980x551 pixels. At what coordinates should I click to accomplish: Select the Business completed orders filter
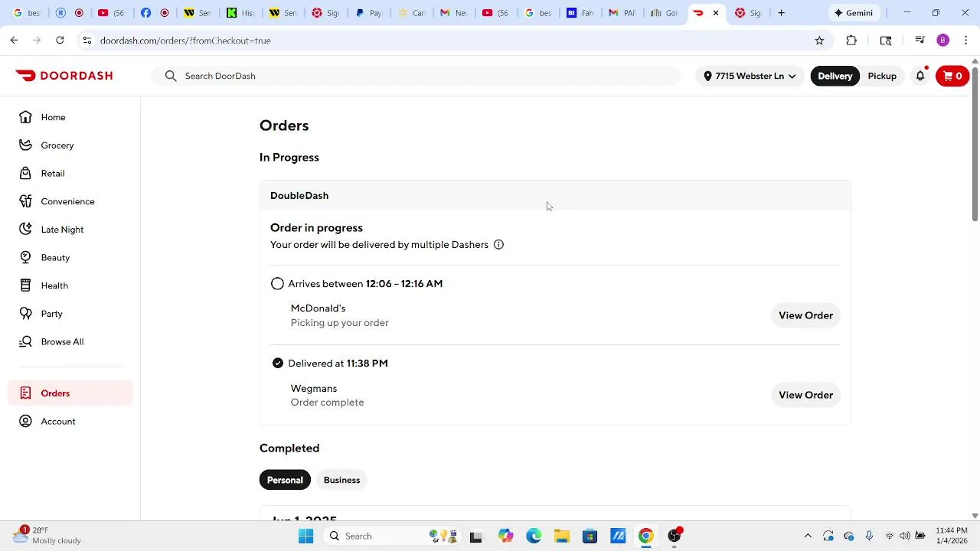click(341, 480)
